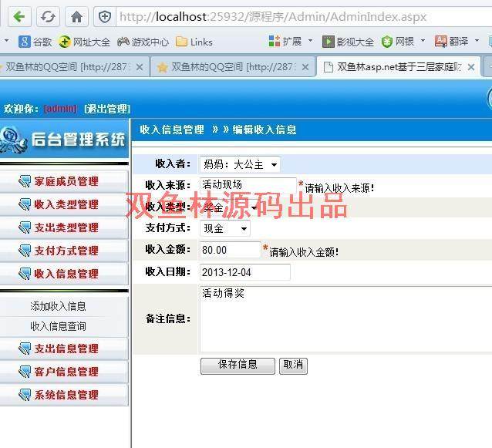This screenshot has width=492, height=448.
Task: Click the 添加收入信息 submenu link
Action: click(58, 306)
